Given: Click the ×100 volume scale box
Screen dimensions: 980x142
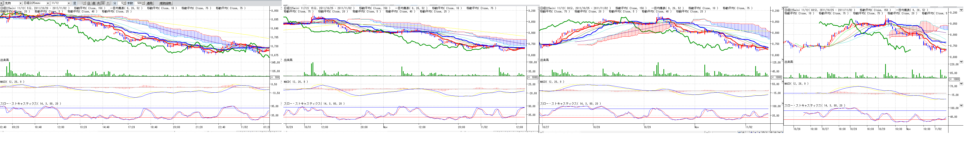Looking at the screenshot, I should (275, 77).
